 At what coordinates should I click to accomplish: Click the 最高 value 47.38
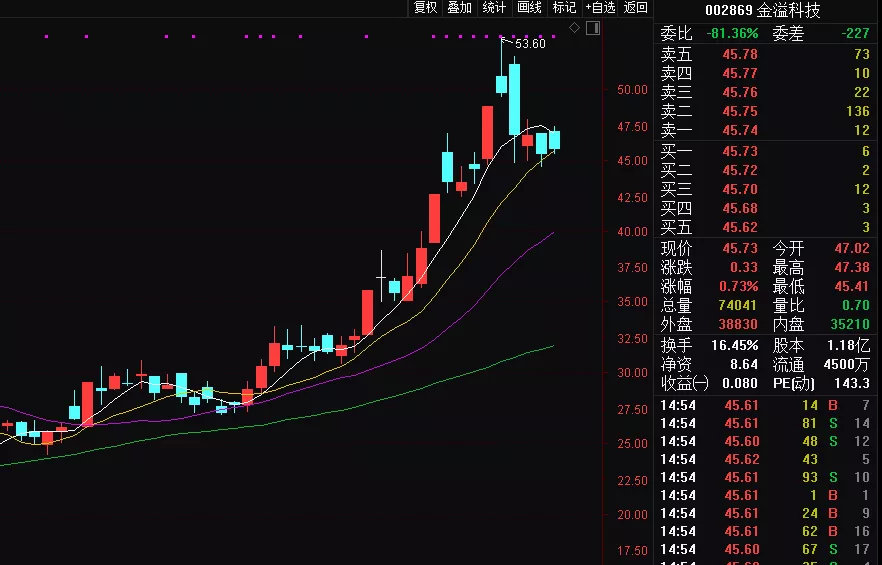coord(852,267)
